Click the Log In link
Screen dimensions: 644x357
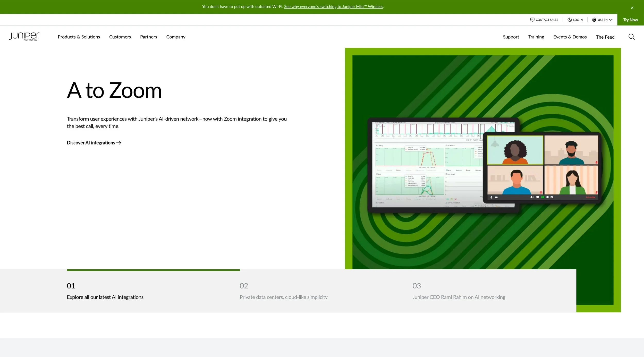575,20
